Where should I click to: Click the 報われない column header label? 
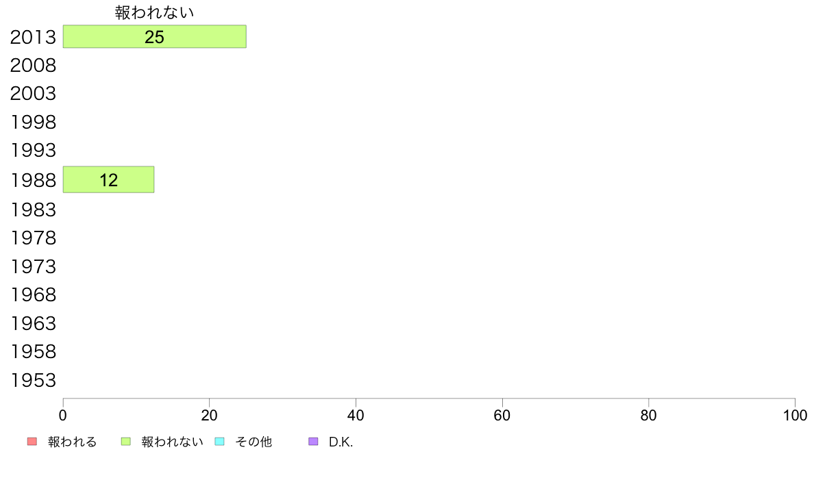coord(154,12)
